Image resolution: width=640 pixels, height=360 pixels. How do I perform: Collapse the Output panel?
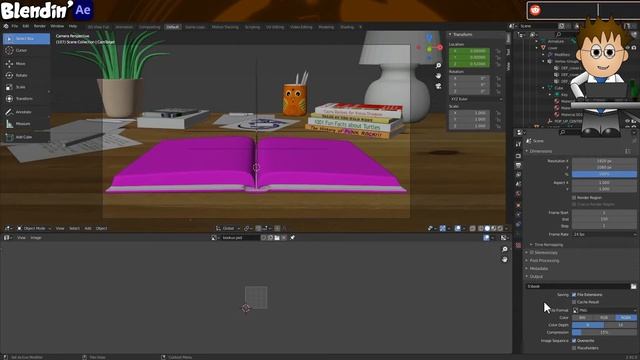[536, 277]
